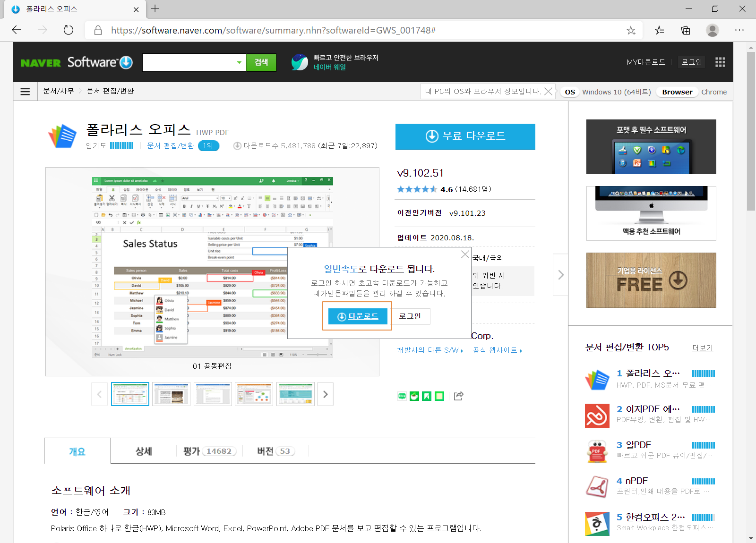Image resolution: width=756 pixels, height=543 pixels.
Task: Open 포맷 후 필수 소프트웨어 banner
Action: point(651,147)
